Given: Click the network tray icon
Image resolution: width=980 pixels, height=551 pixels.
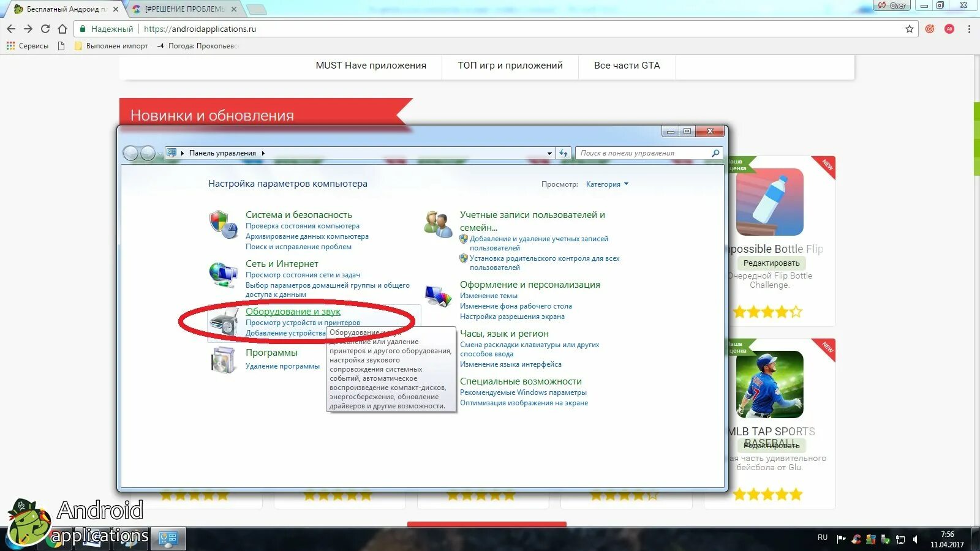Looking at the screenshot, I should [x=900, y=539].
